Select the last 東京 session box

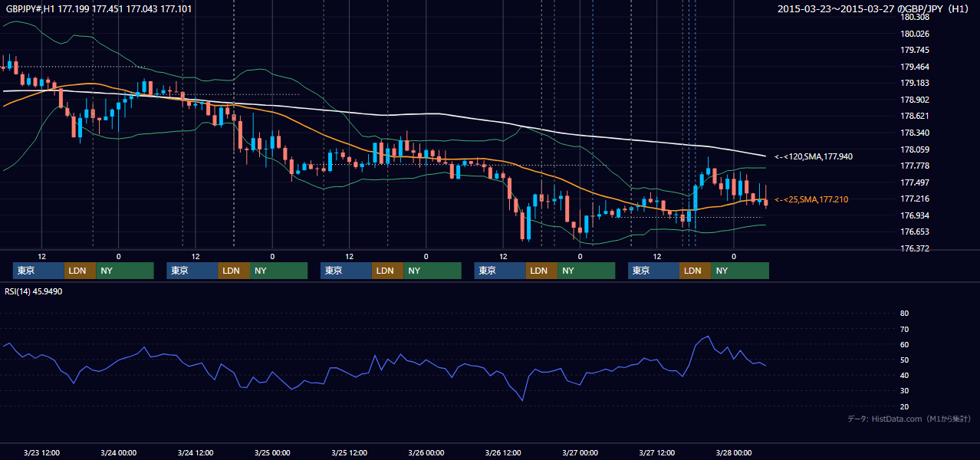(653, 271)
